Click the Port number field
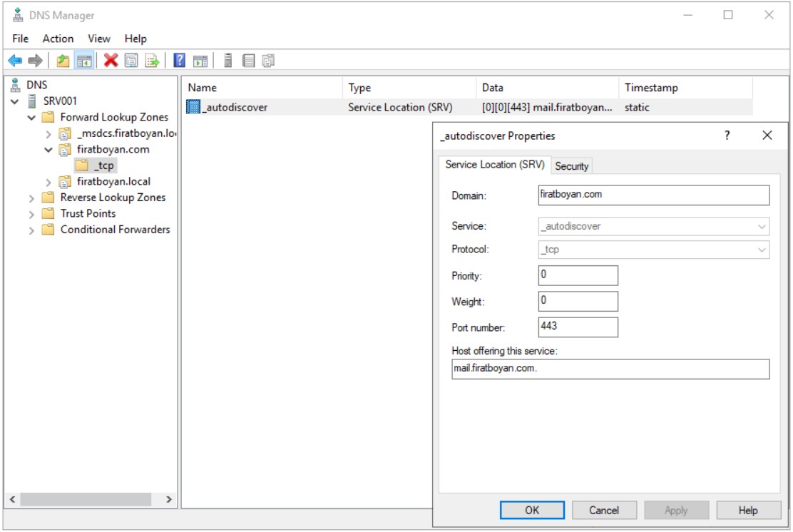Viewport: 793px width, 532px height. point(578,327)
